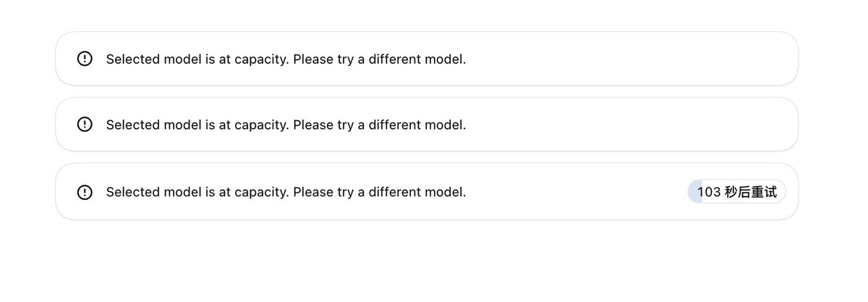Image resolution: width=868 pixels, height=302 pixels.
Task: Click the exclamation icon in the top alert
Action: coord(85,59)
